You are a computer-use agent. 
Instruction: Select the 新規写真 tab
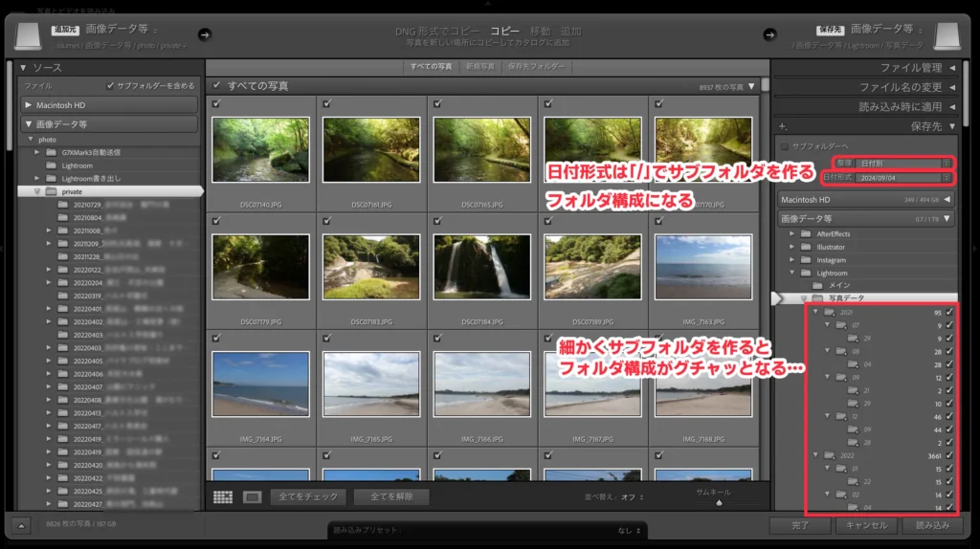click(x=479, y=67)
